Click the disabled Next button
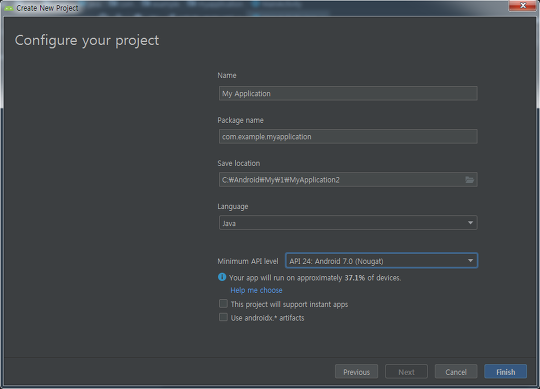Screen dimensions: 540x389 pyautogui.click(x=406, y=372)
